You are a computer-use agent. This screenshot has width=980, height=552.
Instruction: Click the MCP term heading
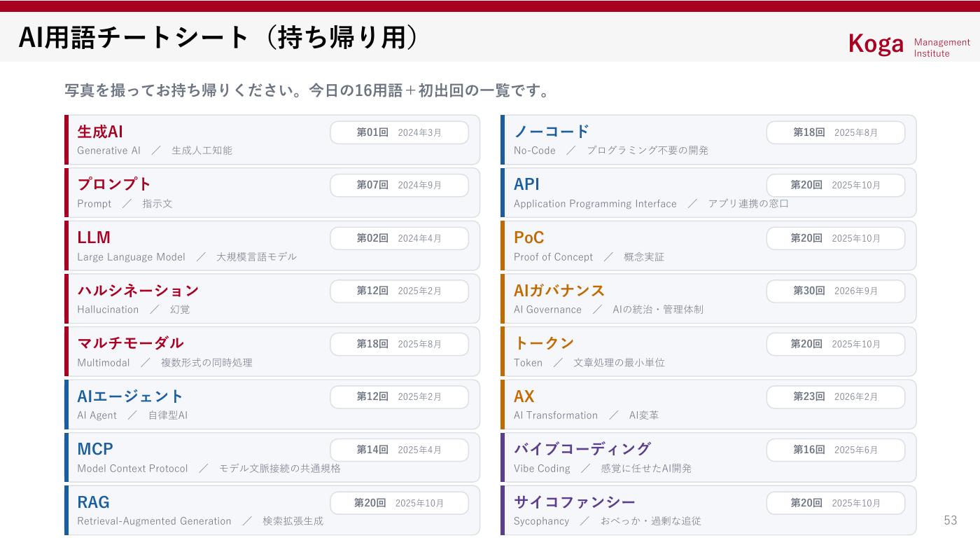pyautogui.click(x=95, y=449)
